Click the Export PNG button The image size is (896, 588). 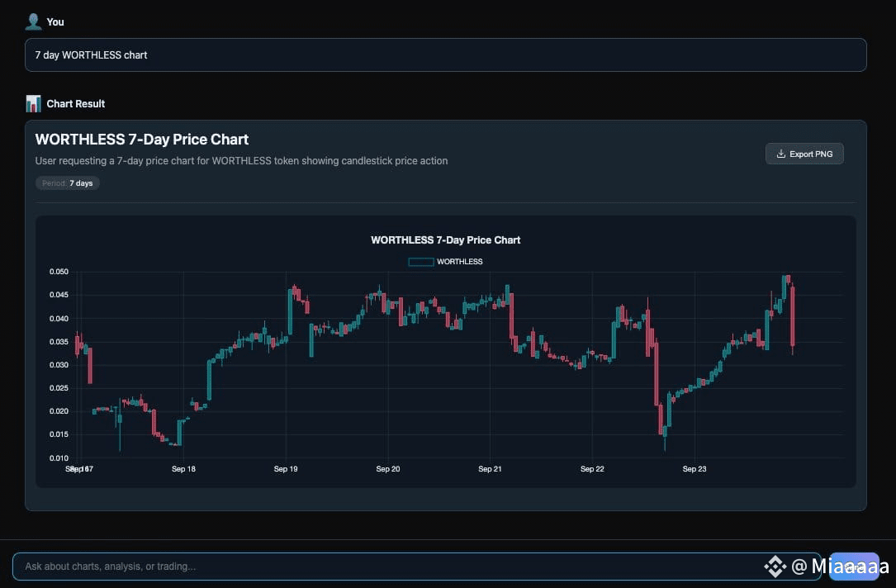[804, 154]
